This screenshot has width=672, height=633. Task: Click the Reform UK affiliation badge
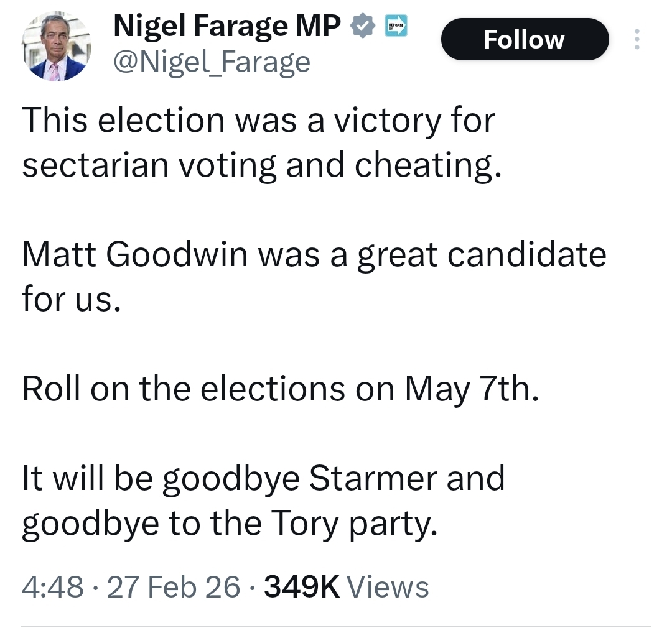(395, 26)
